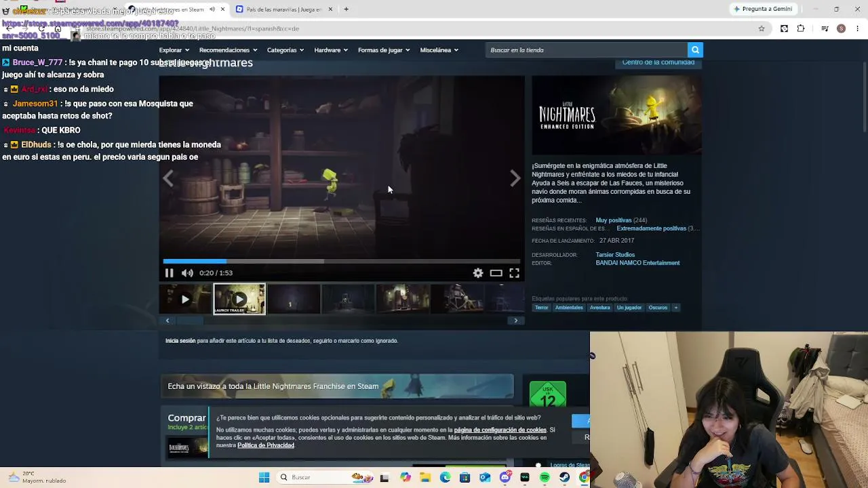Viewport: 868px width, 488px height.
Task: Click the Little Nightmares Enhanced Edition header image
Action: (x=616, y=115)
